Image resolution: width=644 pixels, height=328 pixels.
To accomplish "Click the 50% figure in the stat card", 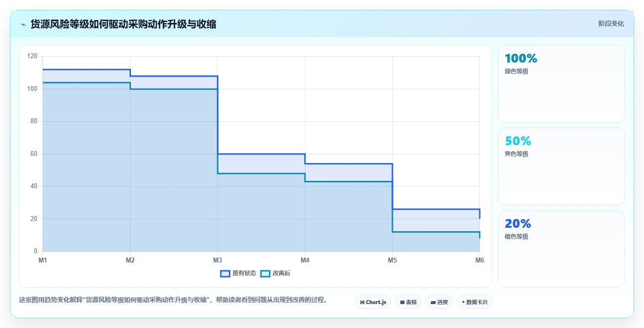I will click(518, 141).
